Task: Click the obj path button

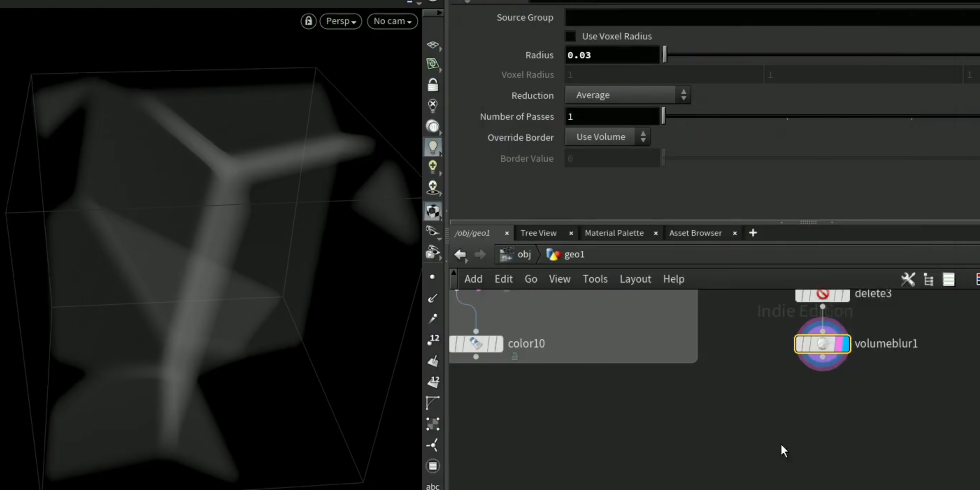Action: point(516,254)
